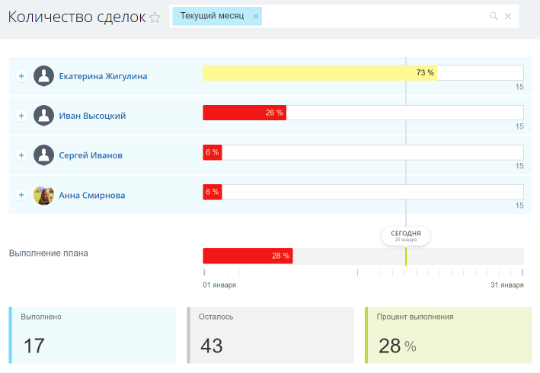Open Анна Смирнова photo thumbnail
Viewport: 540px width, 373px height.
(44, 195)
